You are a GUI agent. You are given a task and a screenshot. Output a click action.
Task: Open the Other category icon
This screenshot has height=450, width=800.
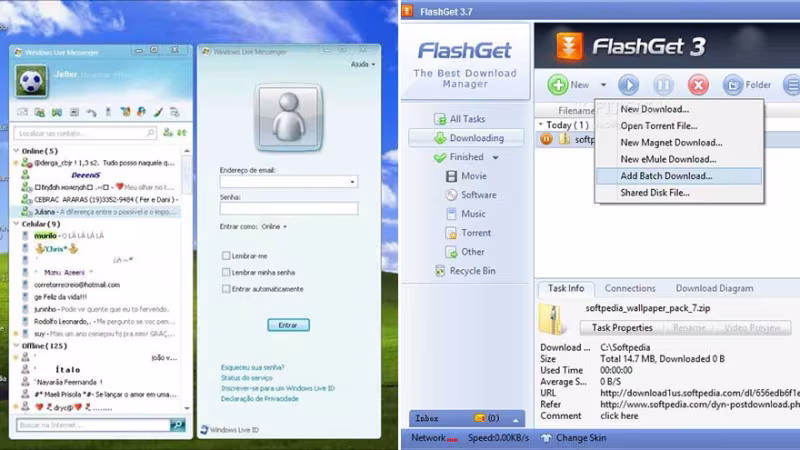tap(451, 252)
